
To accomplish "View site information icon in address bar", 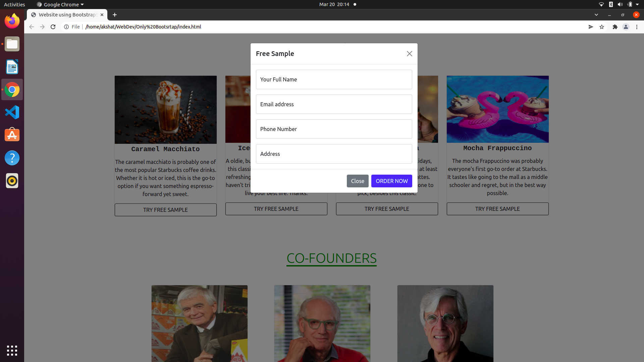I will click(x=66, y=27).
